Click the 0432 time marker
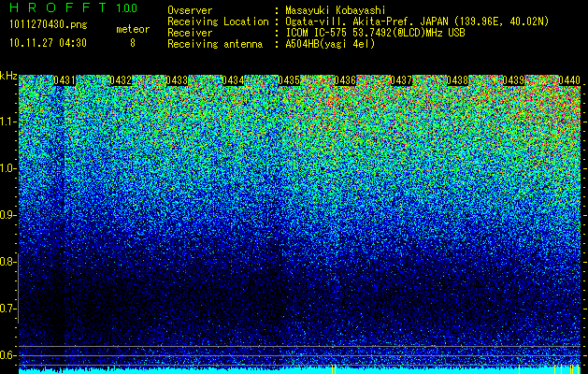The width and height of the screenshot is (588, 374). 121,80
